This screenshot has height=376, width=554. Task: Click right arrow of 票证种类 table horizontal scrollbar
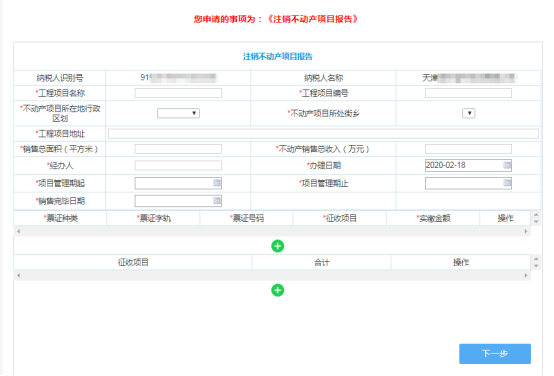click(526, 231)
